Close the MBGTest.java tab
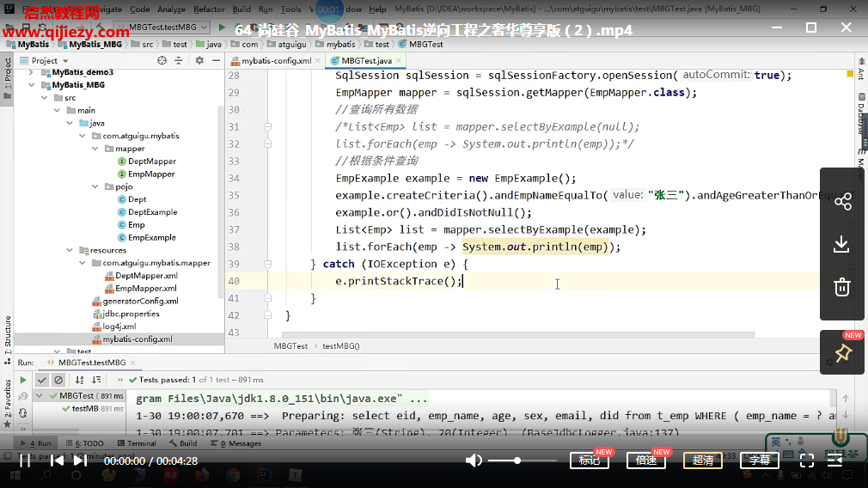 pyautogui.click(x=399, y=60)
